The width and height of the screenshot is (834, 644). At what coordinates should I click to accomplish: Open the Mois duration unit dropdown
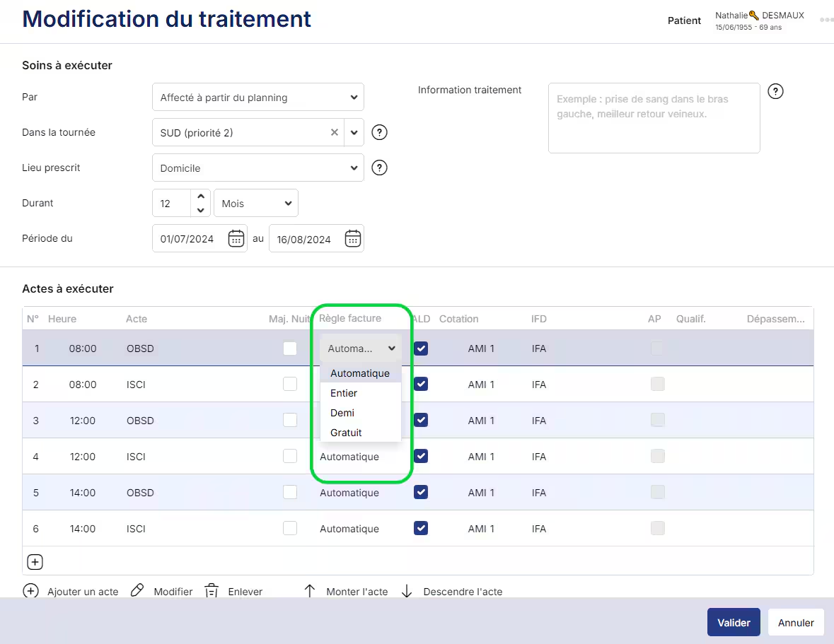(255, 203)
